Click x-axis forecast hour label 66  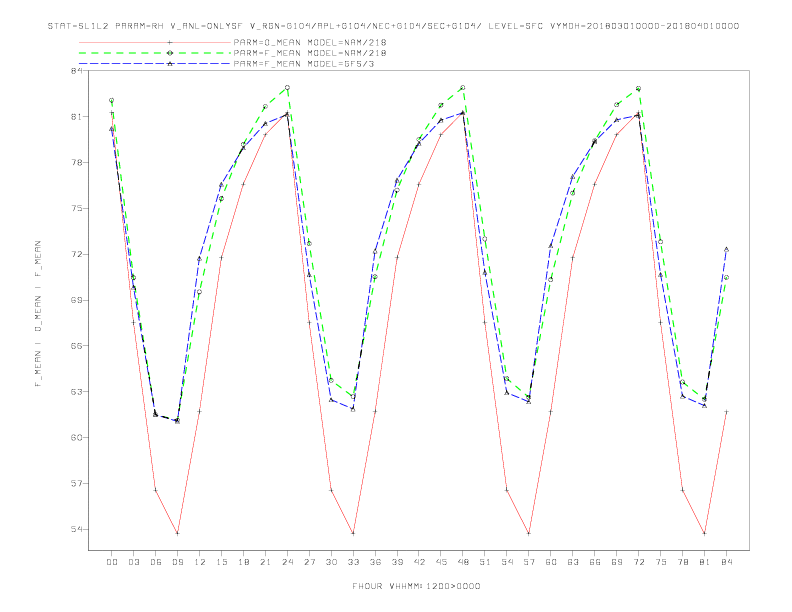[x=595, y=562]
